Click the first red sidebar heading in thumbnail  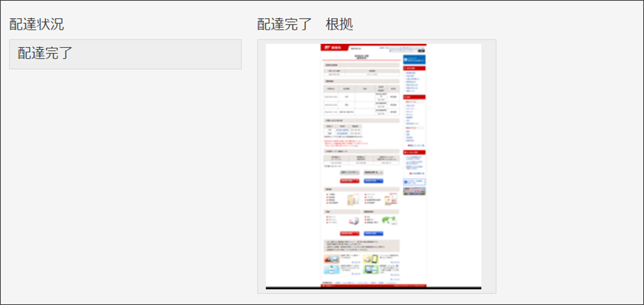(x=414, y=68)
